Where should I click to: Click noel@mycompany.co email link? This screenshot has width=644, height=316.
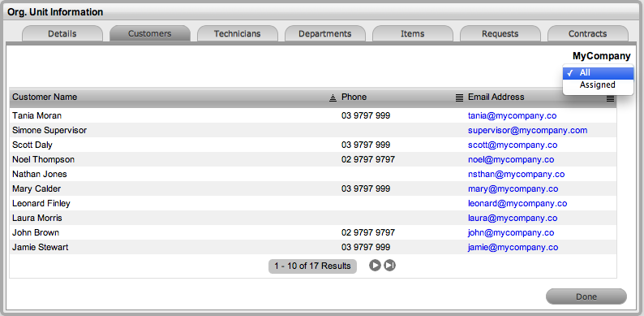pos(511,160)
